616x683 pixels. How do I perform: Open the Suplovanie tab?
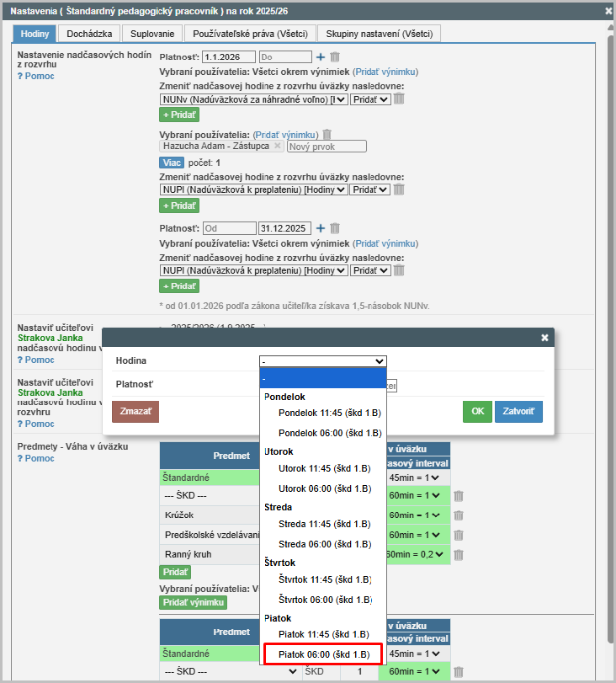pyautogui.click(x=152, y=34)
